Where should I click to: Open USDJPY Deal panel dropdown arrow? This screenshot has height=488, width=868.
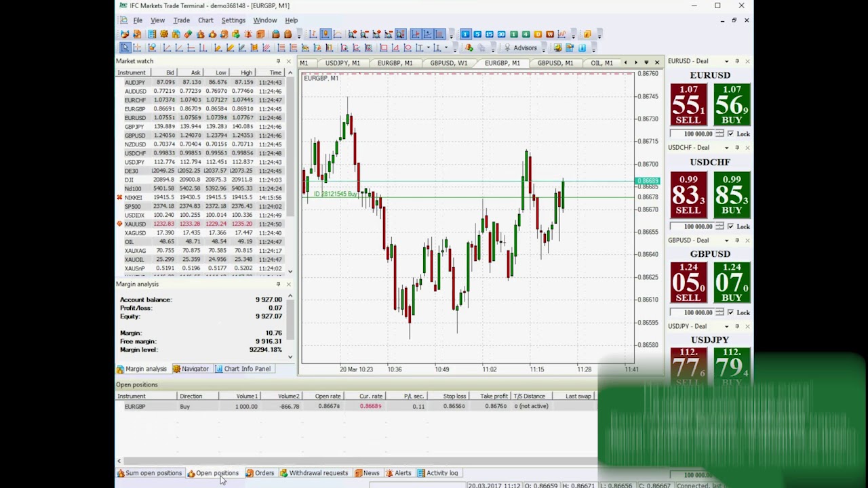point(726,326)
